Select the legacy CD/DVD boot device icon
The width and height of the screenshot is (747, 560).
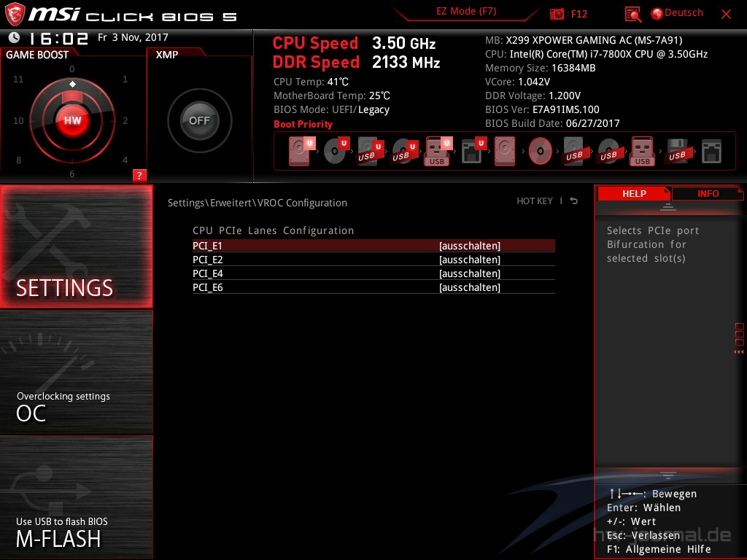pos(540,151)
